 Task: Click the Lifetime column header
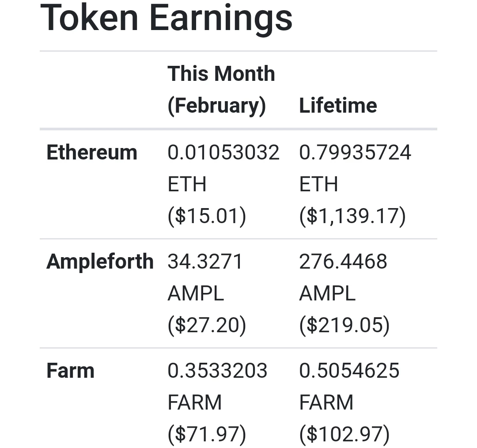[x=338, y=105]
